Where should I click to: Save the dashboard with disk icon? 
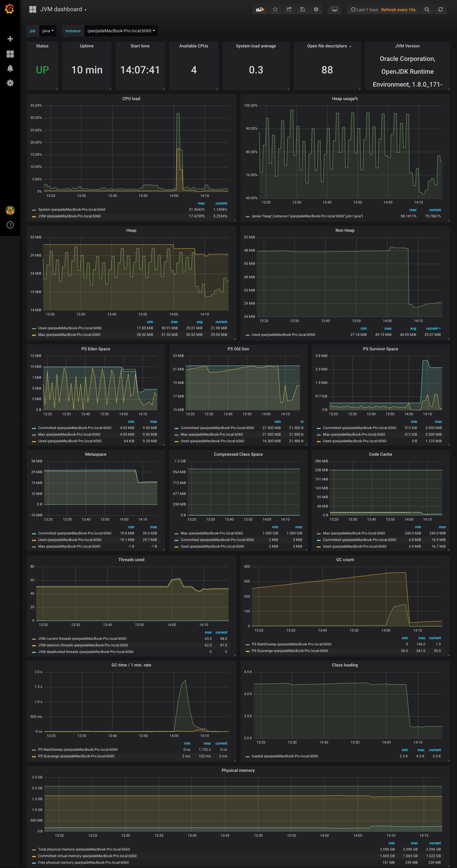[302, 9]
